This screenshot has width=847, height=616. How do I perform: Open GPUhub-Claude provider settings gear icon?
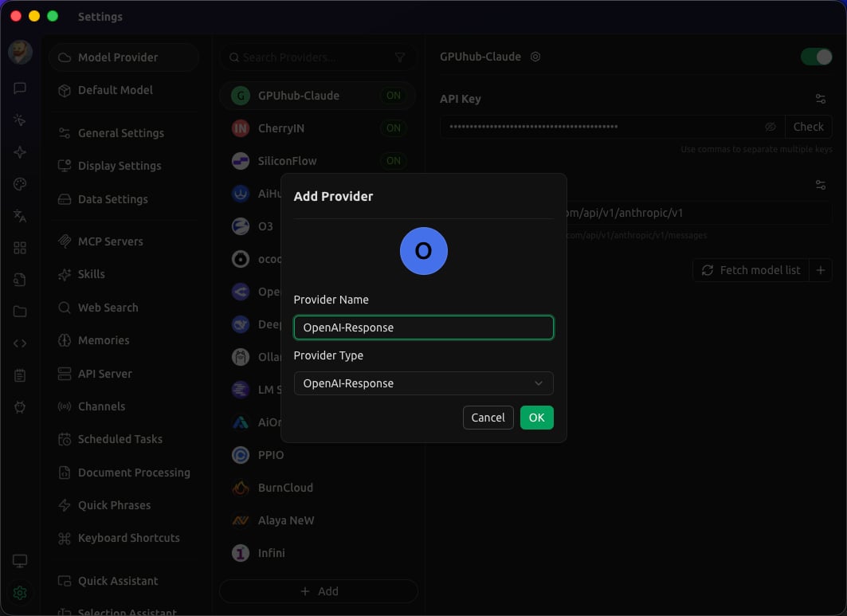click(535, 57)
